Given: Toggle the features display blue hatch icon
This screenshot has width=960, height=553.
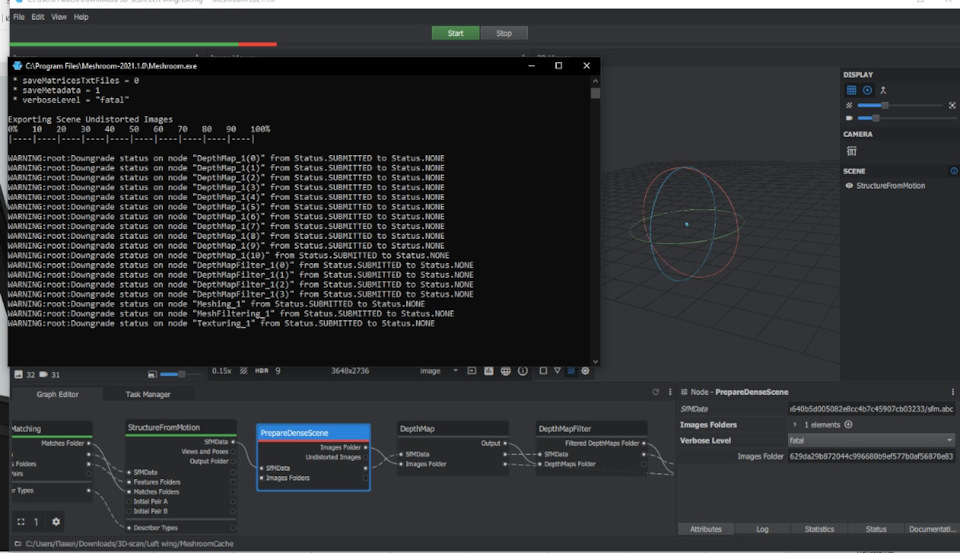Looking at the screenshot, I should point(571,371).
